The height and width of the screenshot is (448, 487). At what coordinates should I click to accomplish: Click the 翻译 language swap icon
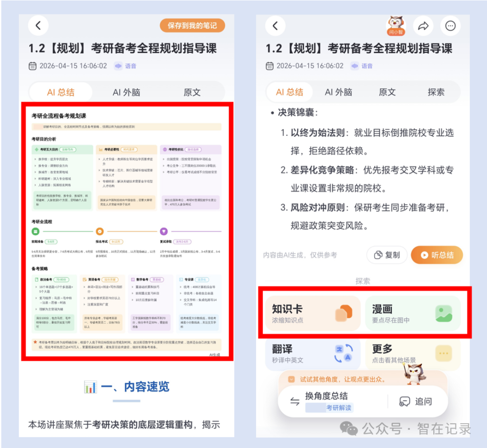(344, 354)
